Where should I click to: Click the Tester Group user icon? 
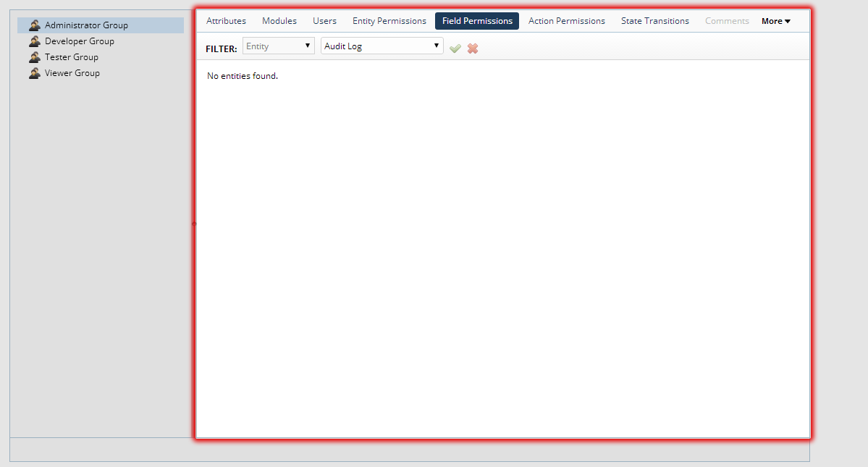[35, 57]
